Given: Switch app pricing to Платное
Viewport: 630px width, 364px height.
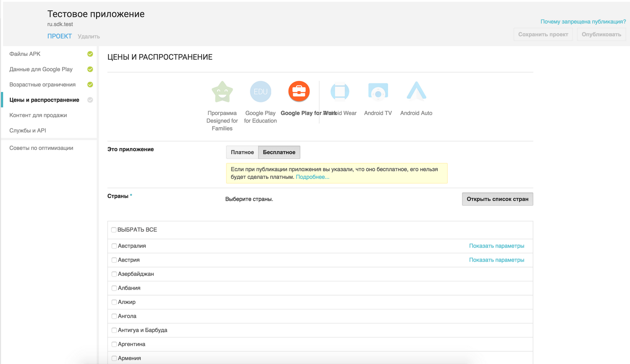Looking at the screenshot, I should 242,152.
